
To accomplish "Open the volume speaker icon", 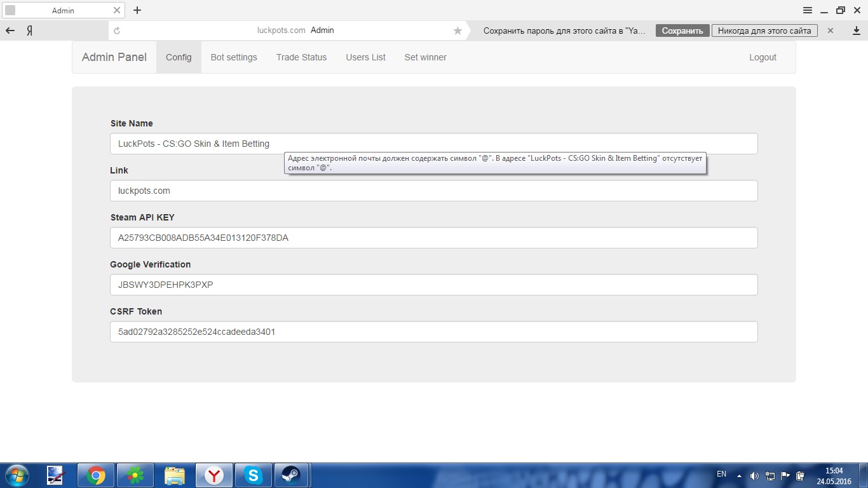I will [x=754, y=476].
